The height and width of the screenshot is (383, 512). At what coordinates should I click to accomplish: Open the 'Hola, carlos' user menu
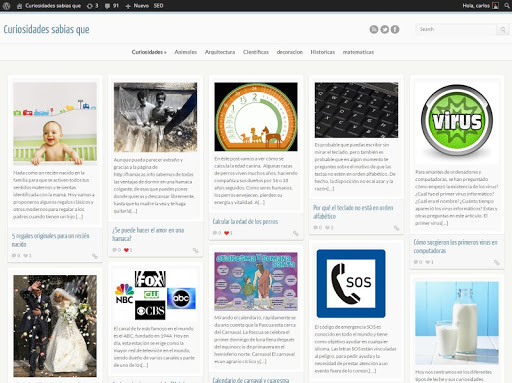point(480,6)
